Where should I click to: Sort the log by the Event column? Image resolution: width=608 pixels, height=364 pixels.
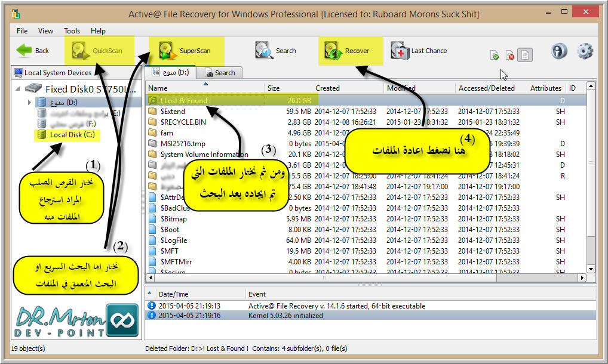click(420, 294)
